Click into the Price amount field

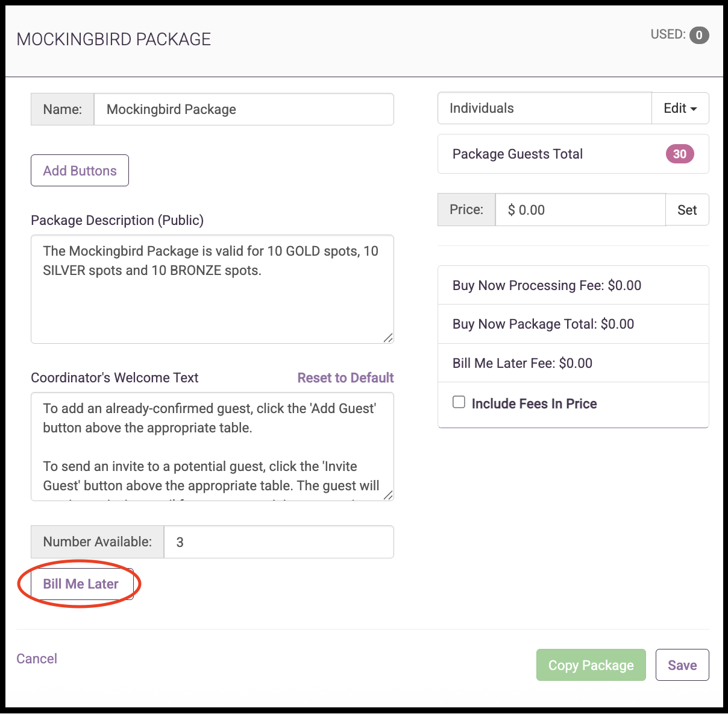click(x=580, y=210)
